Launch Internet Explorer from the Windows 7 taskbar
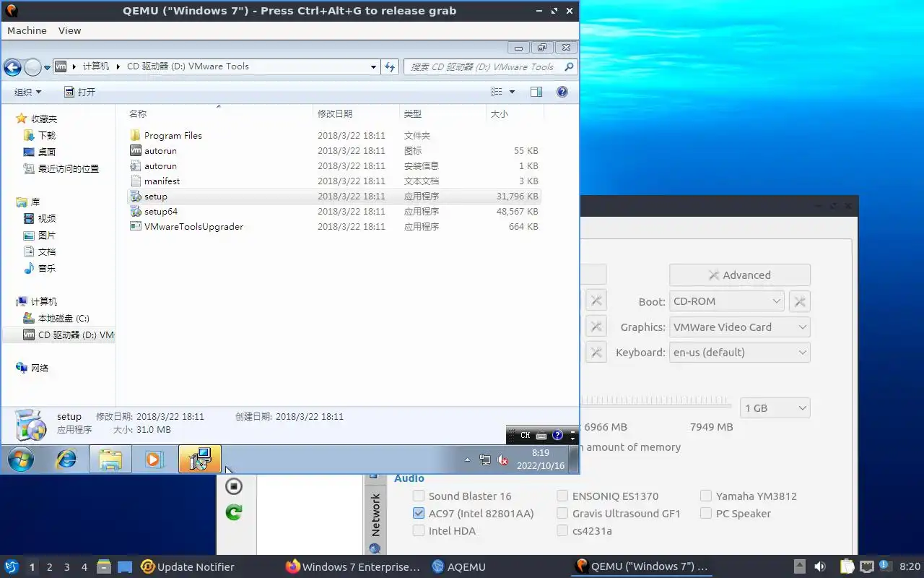The image size is (924, 578). tap(66, 460)
